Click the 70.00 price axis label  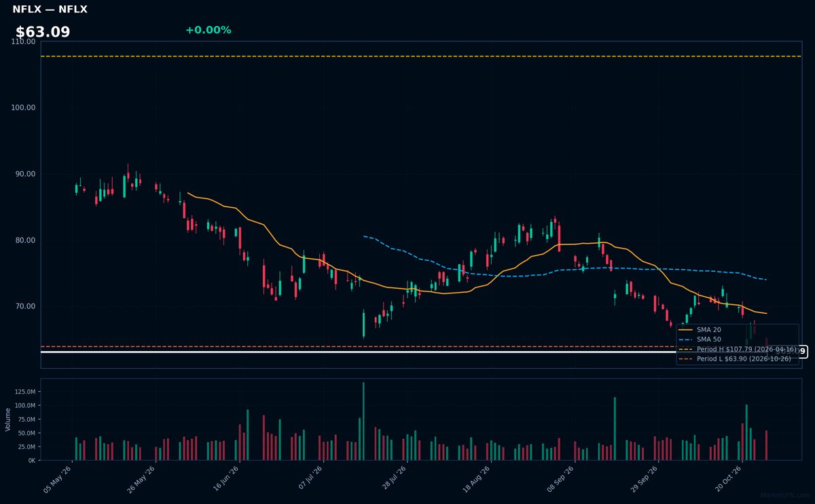[x=25, y=306]
